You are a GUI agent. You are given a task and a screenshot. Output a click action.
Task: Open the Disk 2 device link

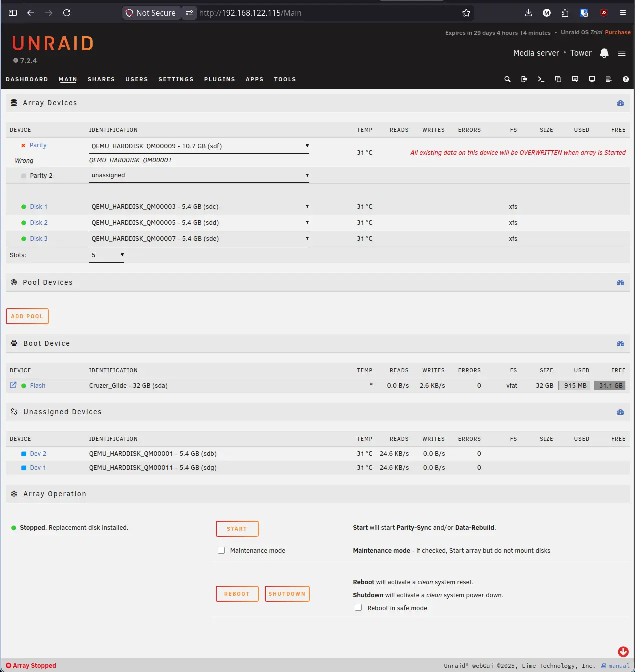click(x=39, y=223)
